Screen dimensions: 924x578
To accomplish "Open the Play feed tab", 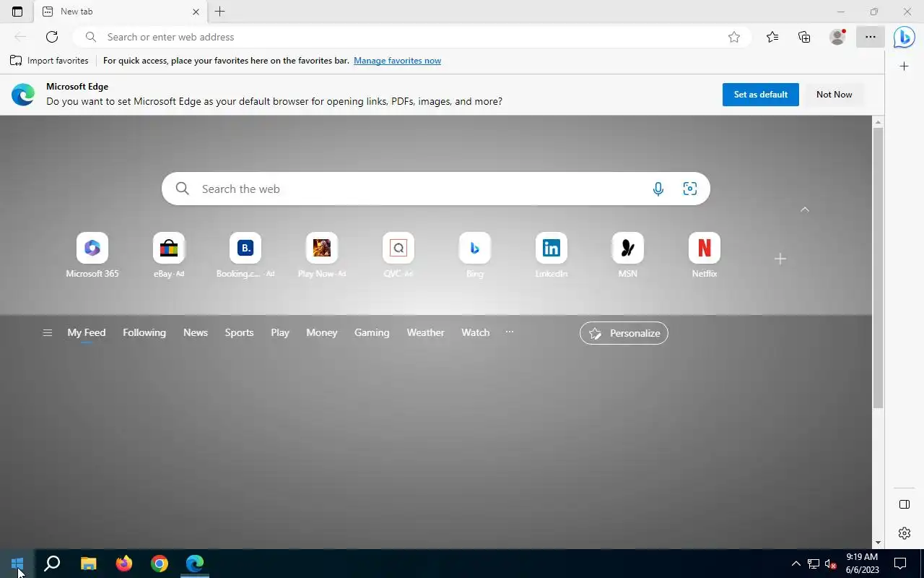I will 280,332.
